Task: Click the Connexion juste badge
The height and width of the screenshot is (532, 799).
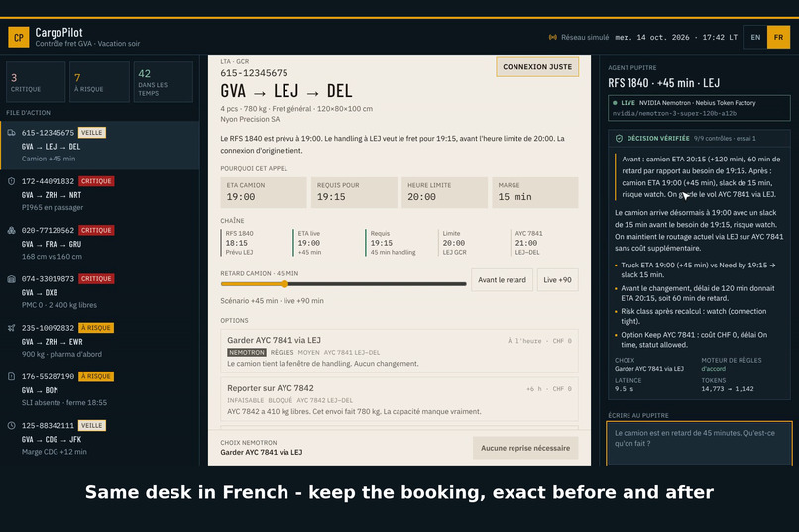Action: click(x=537, y=67)
